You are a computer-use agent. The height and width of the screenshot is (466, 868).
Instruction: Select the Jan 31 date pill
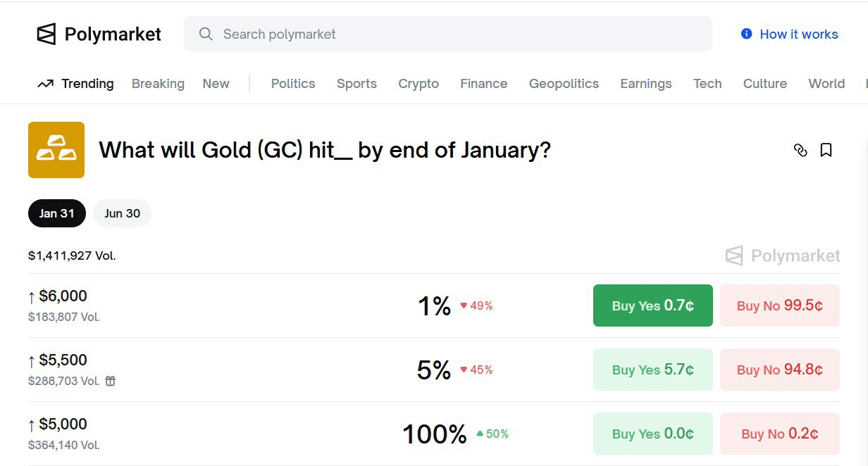pyautogui.click(x=56, y=213)
